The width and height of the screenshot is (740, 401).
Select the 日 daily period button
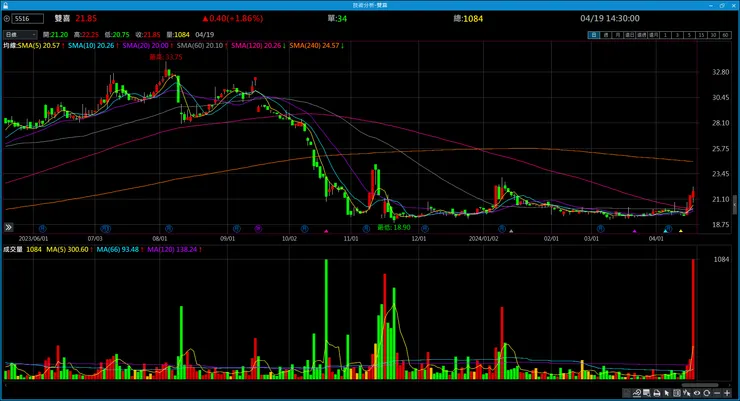[593, 35]
